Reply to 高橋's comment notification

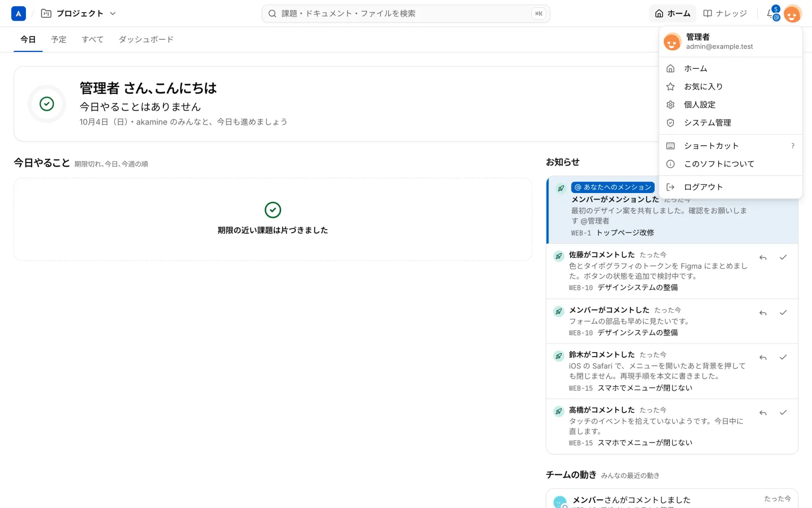(x=763, y=413)
